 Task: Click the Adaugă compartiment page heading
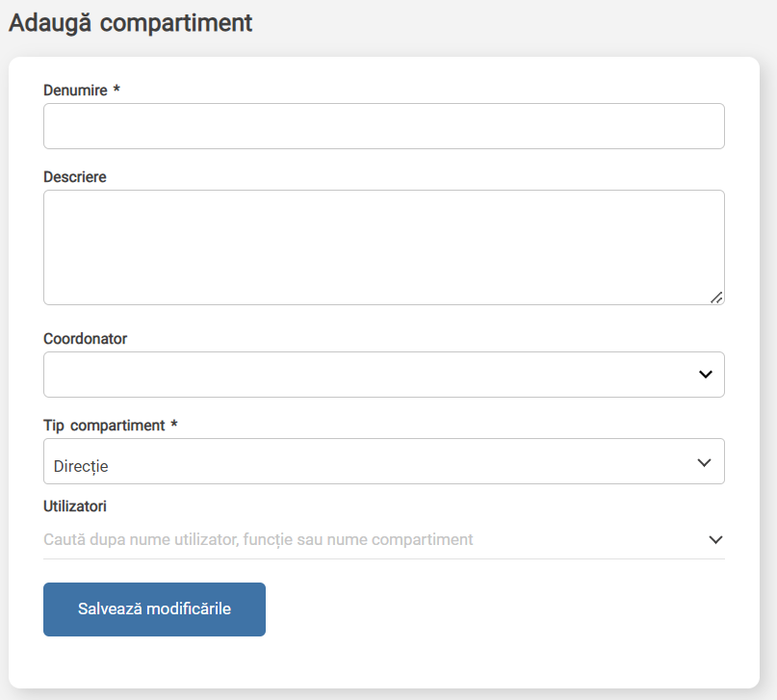(x=130, y=23)
